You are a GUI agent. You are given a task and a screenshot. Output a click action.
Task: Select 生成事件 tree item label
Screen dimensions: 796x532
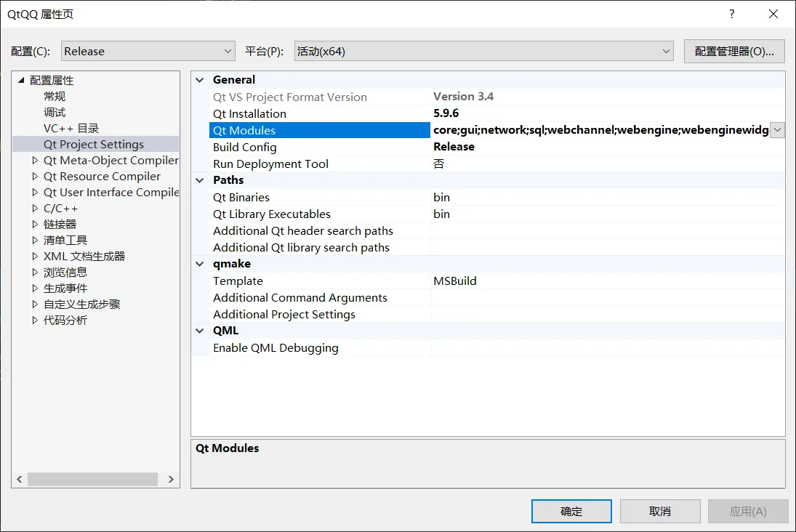point(65,289)
